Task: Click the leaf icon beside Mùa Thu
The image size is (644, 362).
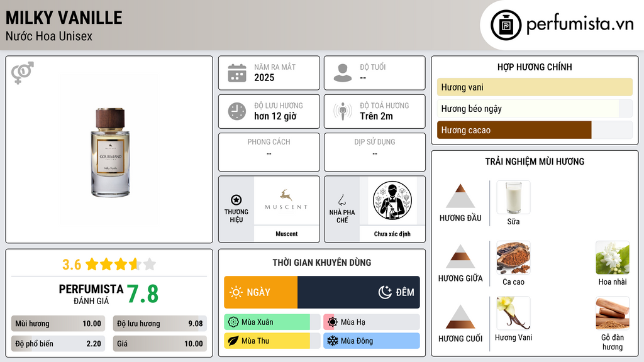Action: (x=233, y=341)
